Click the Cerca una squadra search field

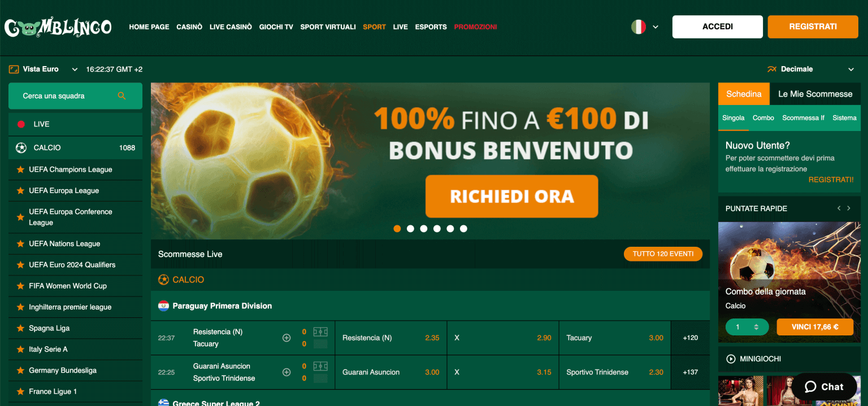click(75, 96)
